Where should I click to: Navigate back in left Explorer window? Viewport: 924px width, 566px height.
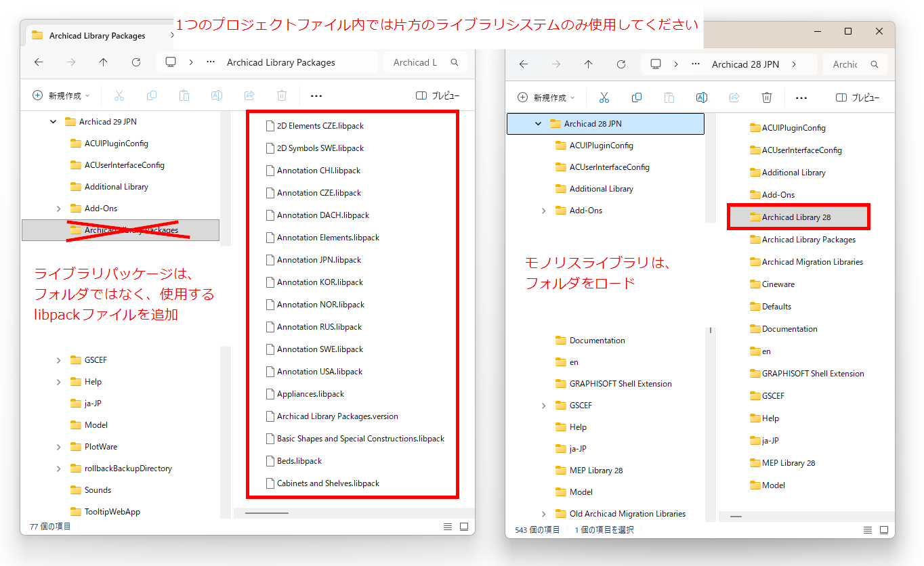click(x=39, y=62)
